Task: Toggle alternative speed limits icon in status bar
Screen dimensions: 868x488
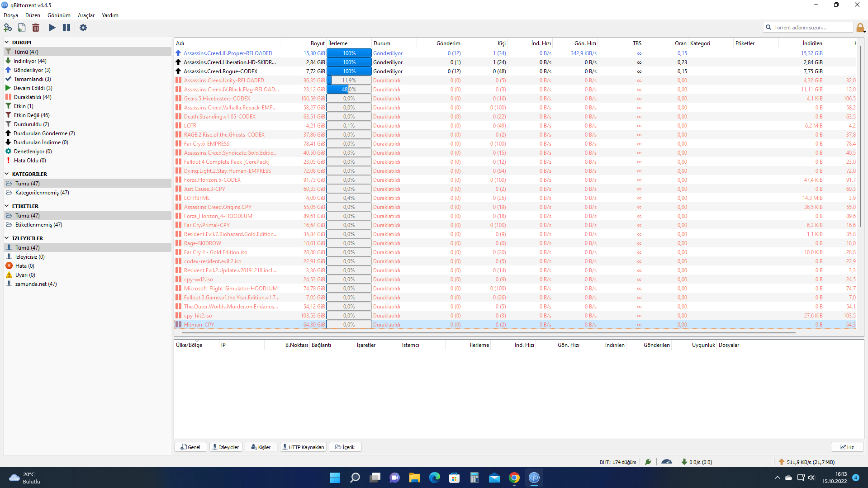Action: point(667,462)
